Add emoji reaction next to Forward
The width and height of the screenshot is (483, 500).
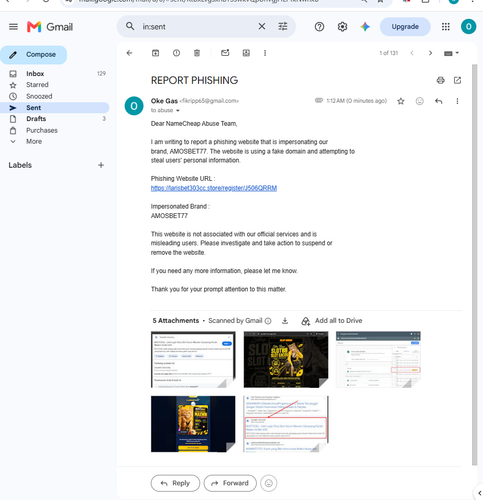pos(269,483)
